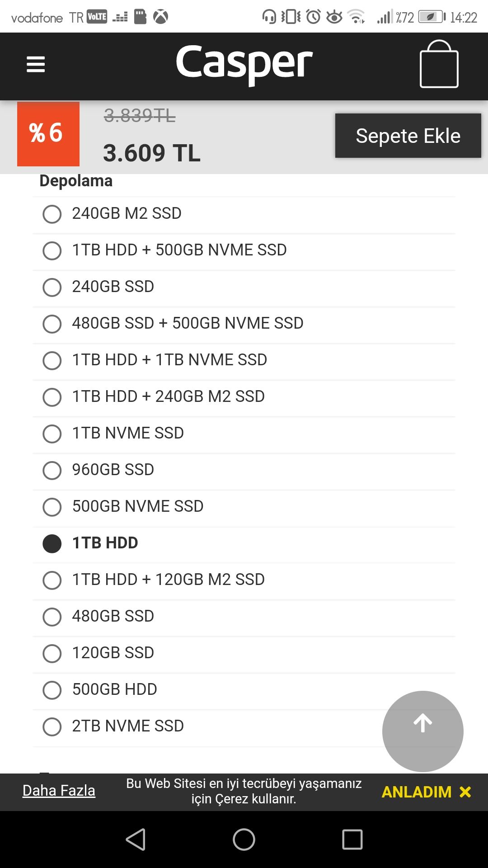This screenshot has width=488, height=868.
Task: Choose 1TB HDD + 500GB NVME SSD
Action: click(x=52, y=250)
